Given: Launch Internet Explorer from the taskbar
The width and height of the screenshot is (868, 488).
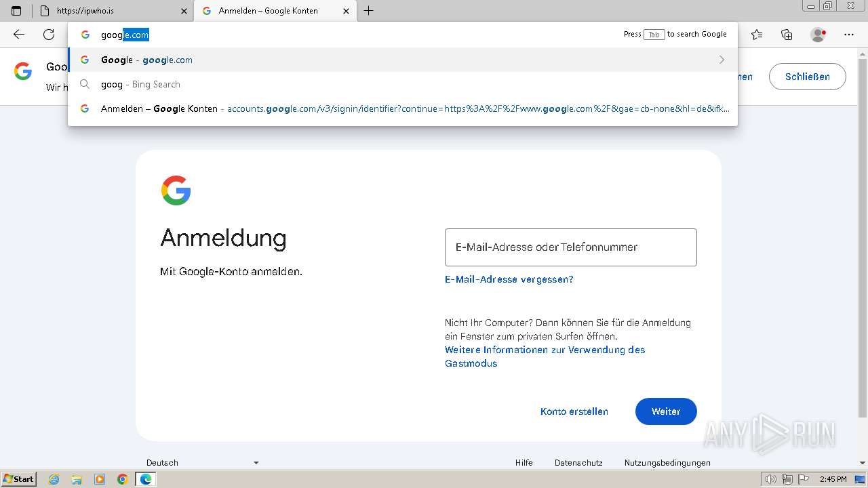Looking at the screenshot, I should coord(54,479).
